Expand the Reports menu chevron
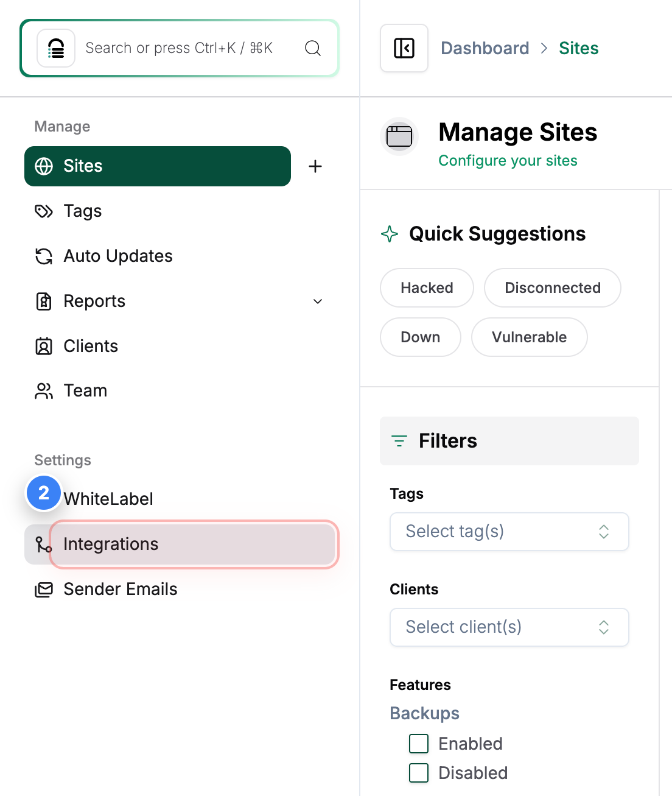Image resolution: width=672 pixels, height=796 pixels. (317, 301)
